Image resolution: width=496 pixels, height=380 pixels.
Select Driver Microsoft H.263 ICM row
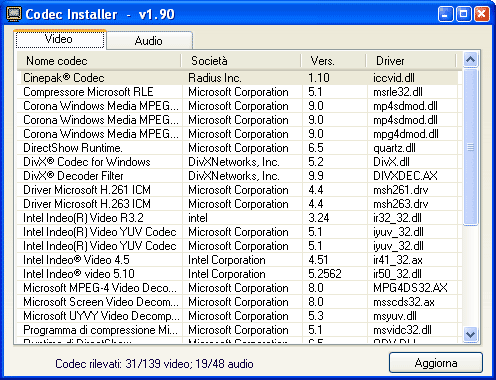239,204
